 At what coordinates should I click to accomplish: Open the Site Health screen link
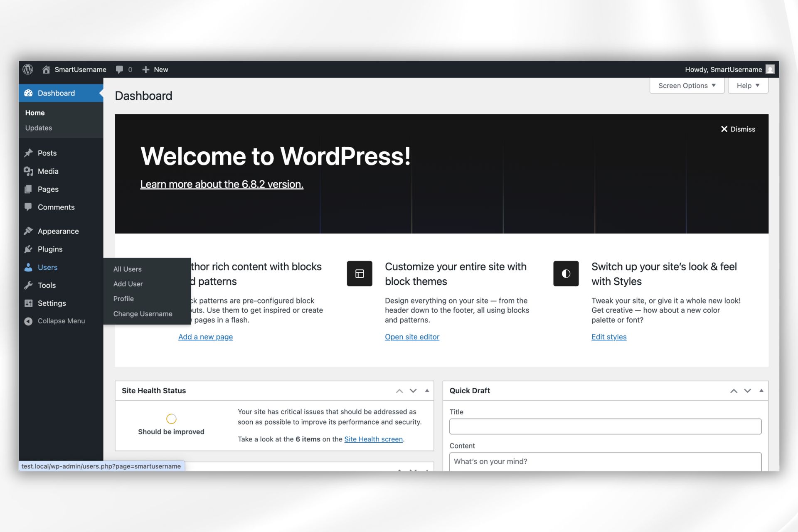tap(373, 439)
